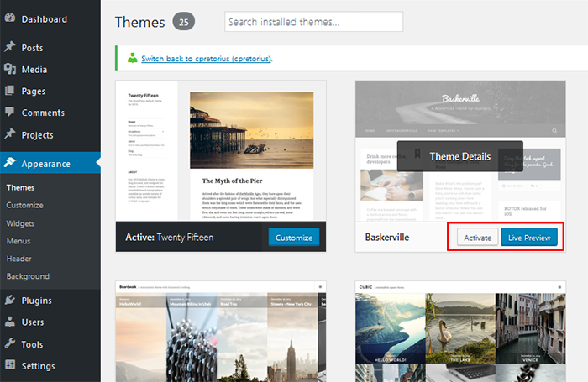The image size is (588, 382).
Task: Click Live Preview for Baskerville
Action: 529,238
